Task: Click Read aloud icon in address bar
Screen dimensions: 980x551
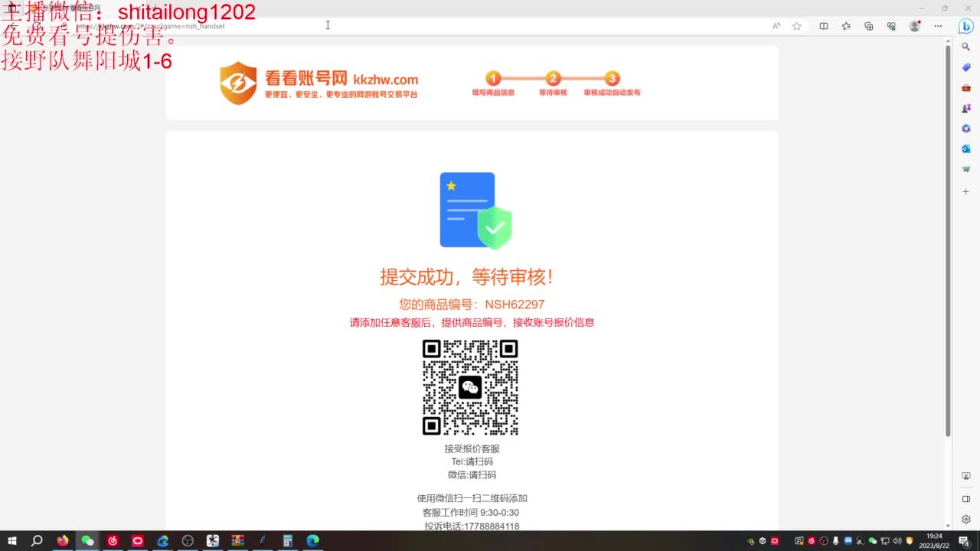Action: [x=776, y=26]
